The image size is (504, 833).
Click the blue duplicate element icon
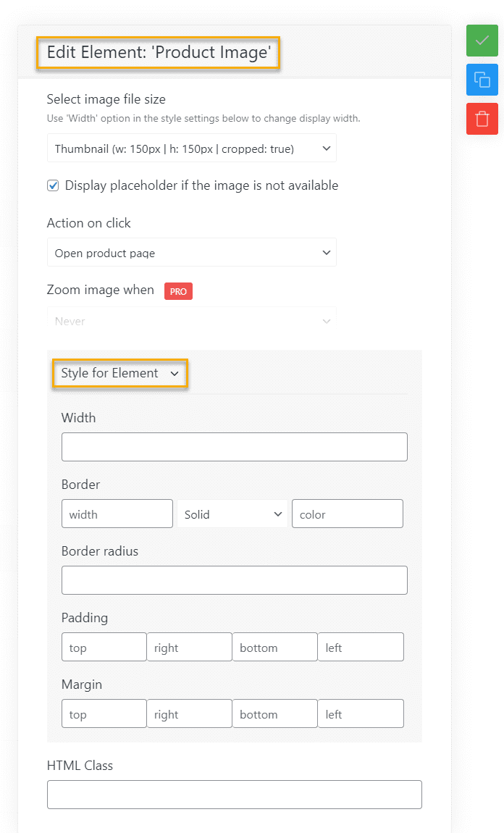(x=482, y=80)
